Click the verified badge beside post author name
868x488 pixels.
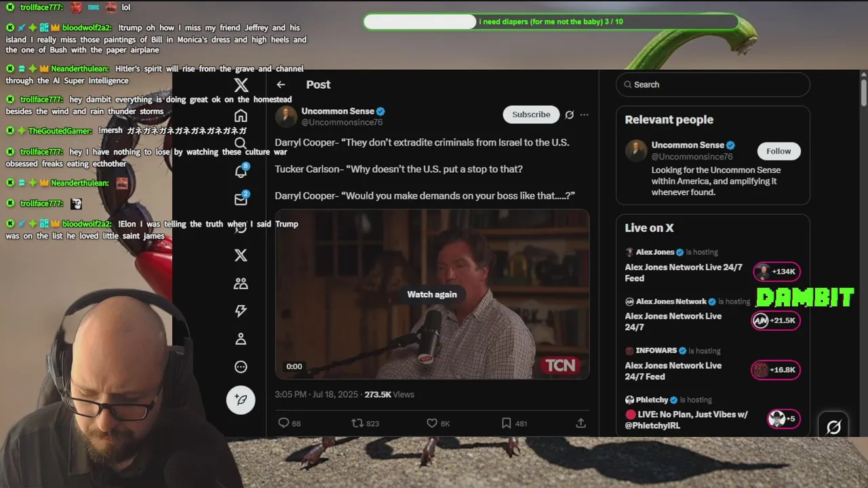pyautogui.click(x=381, y=111)
